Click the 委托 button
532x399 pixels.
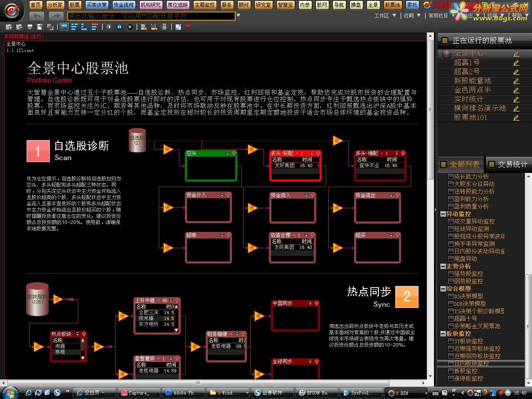click(x=412, y=5)
